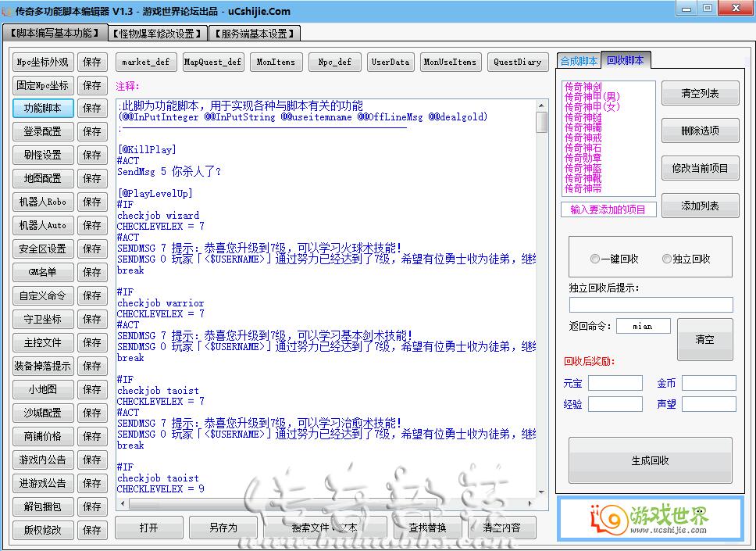The width and height of the screenshot is (756, 551).
Task: Focus the 声望 reward field
Action: [x=709, y=404]
